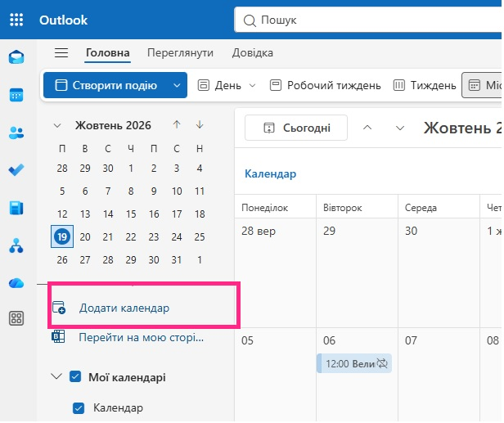Click Створити подію button
This screenshot has height=423, width=504.
click(106, 85)
